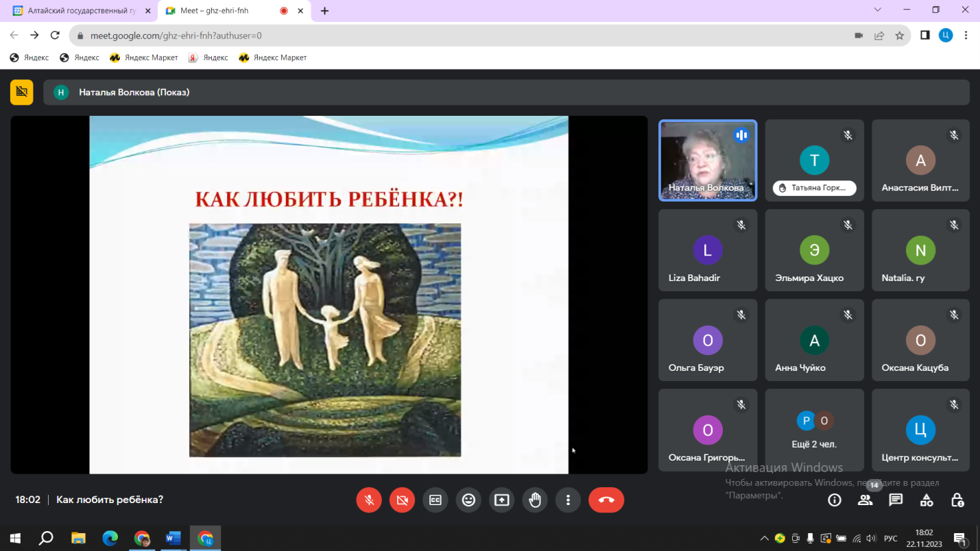
Task: Click the present screen button
Action: tap(502, 500)
